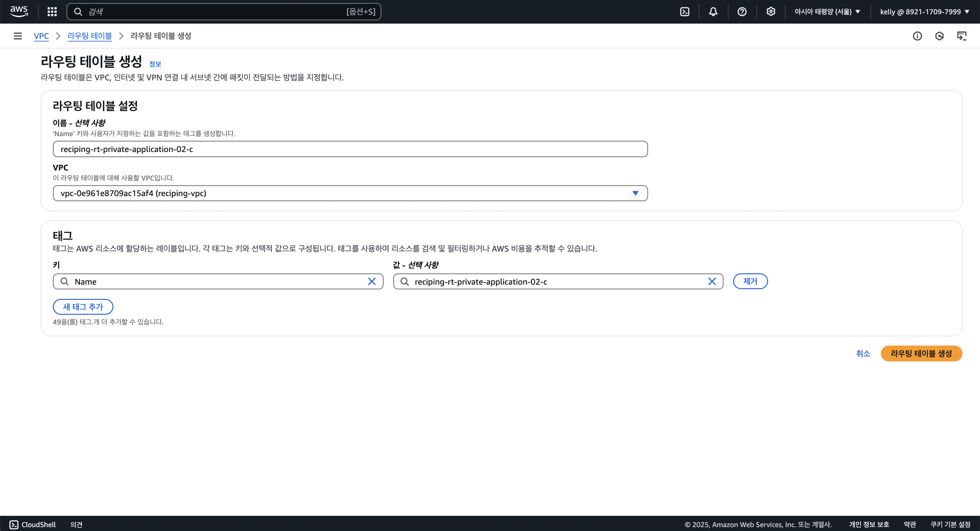Open the services grid menu icon
Image resolution: width=980 pixels, height=531 pixels.
pos(52,11)
